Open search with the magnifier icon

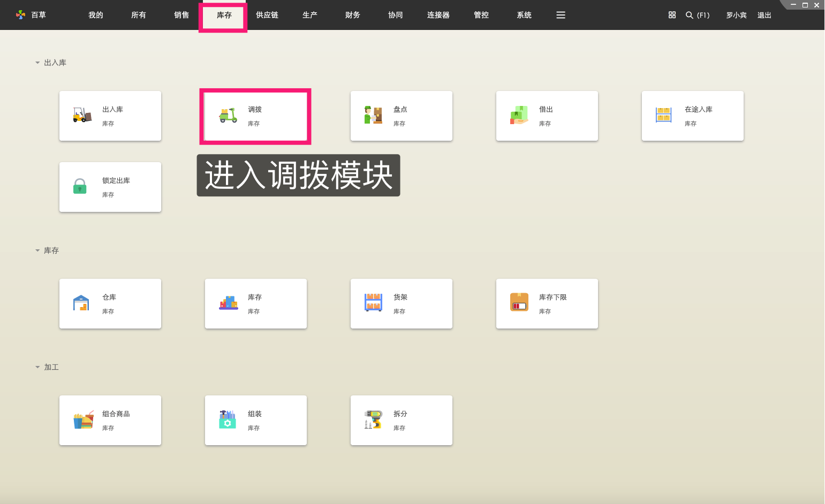pyautogui.click(x=689, y=15)
